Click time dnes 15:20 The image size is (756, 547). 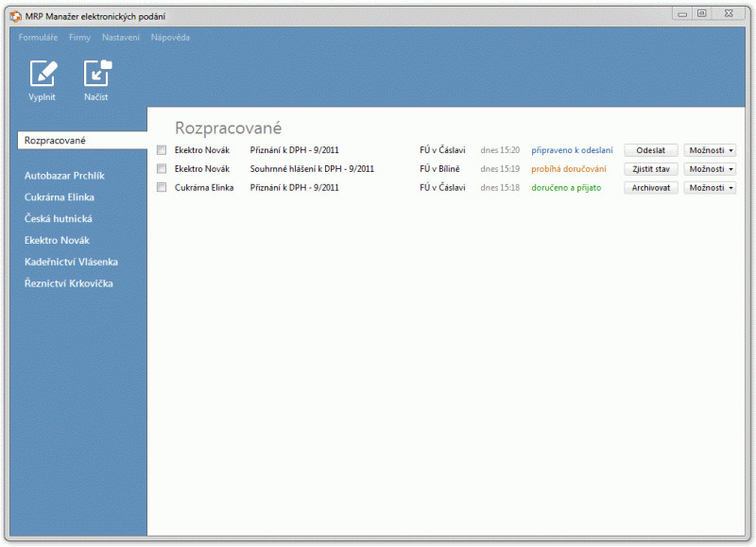pos(500,150)
